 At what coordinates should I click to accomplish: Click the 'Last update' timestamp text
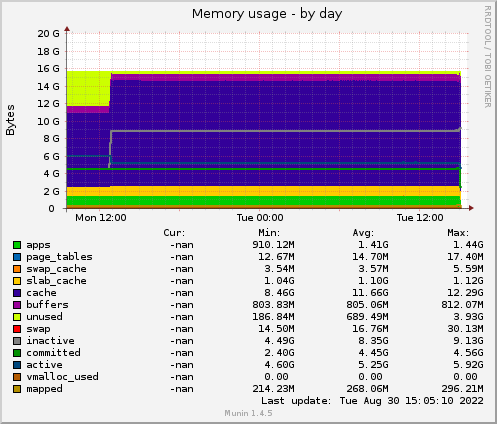372,401
